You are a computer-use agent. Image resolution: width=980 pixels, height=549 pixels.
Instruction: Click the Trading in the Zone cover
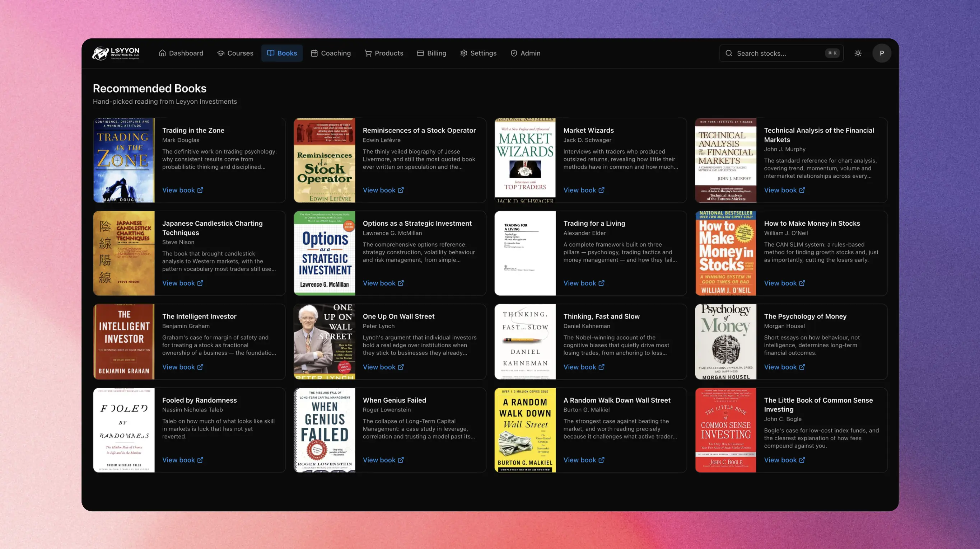[124, 160]
